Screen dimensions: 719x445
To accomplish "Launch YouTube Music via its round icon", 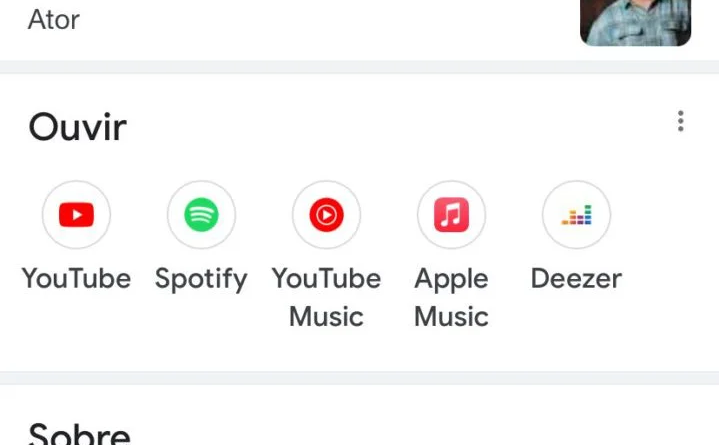I will (326, 214).
